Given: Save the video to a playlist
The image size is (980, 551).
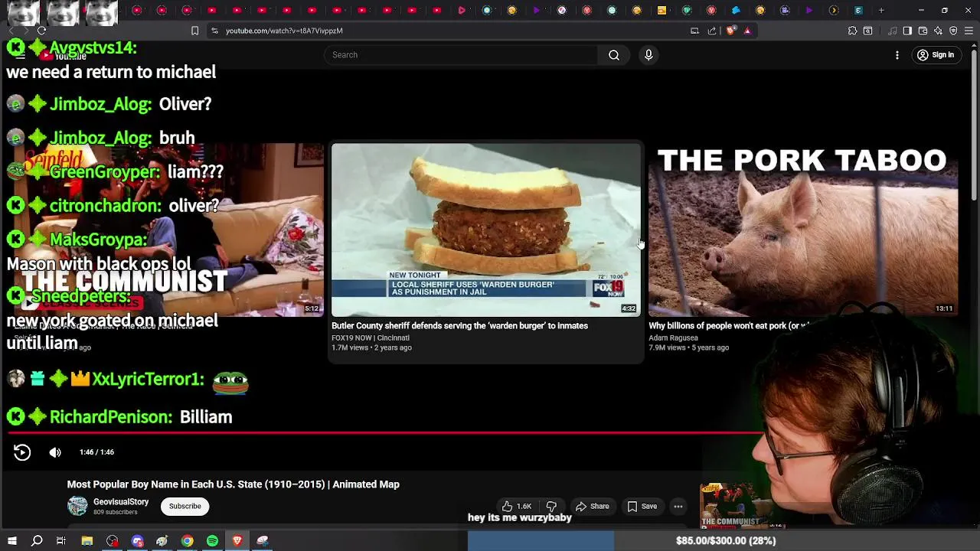Looking at the screenshot, I should click(642, 507).
